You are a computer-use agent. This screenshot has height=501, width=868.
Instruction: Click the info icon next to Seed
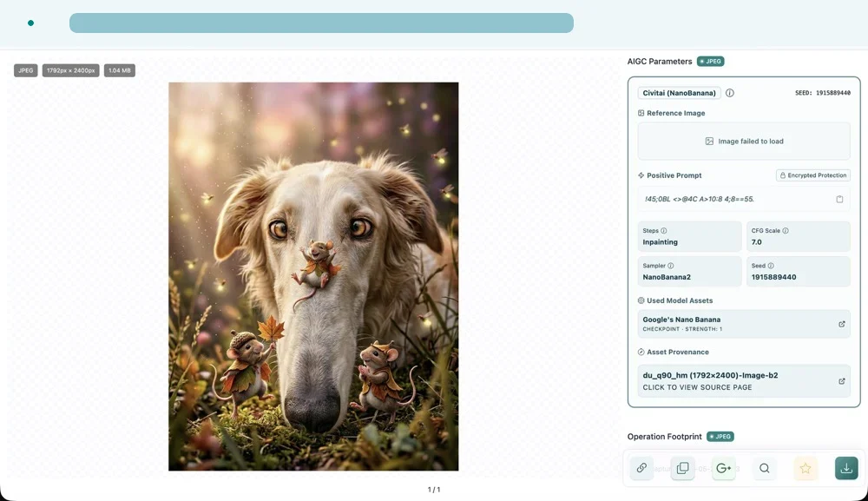click(771, 266)
